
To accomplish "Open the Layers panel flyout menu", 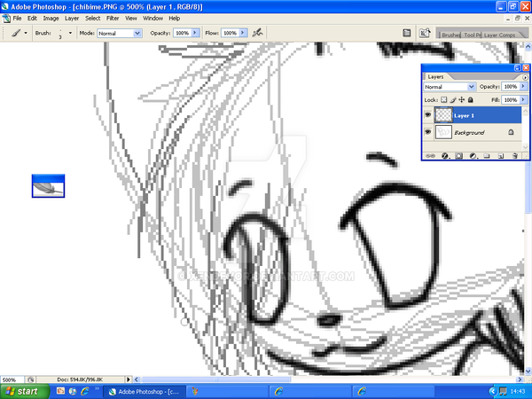I will click(525, 77).
